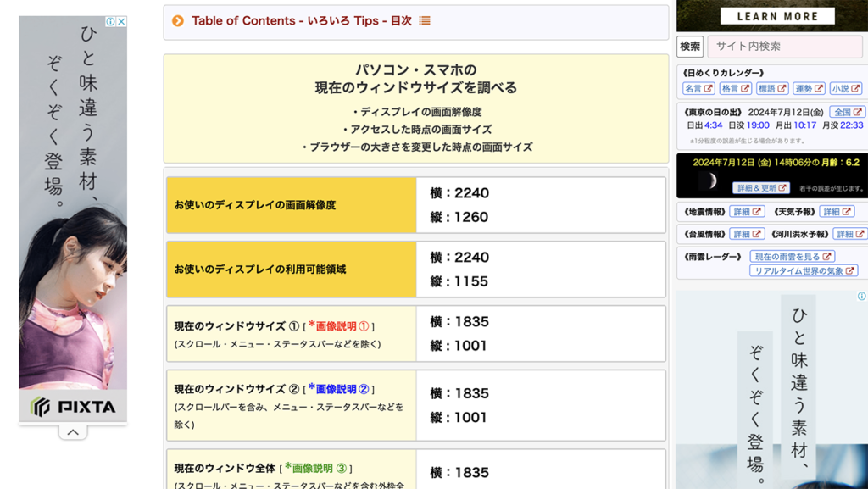Collapse the left ad with chevron button
Viewport: 868px width, 489px height.
tap(73, 432)
